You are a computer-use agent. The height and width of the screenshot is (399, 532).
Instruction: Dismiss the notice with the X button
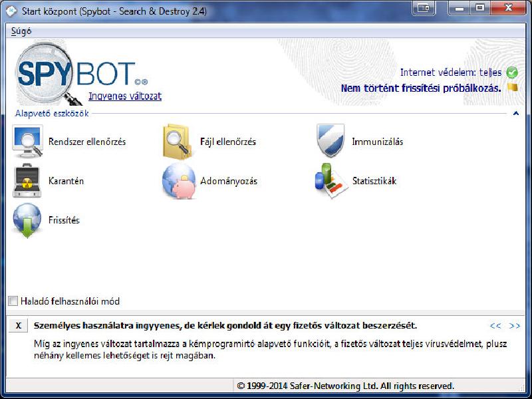click(19, 326)
